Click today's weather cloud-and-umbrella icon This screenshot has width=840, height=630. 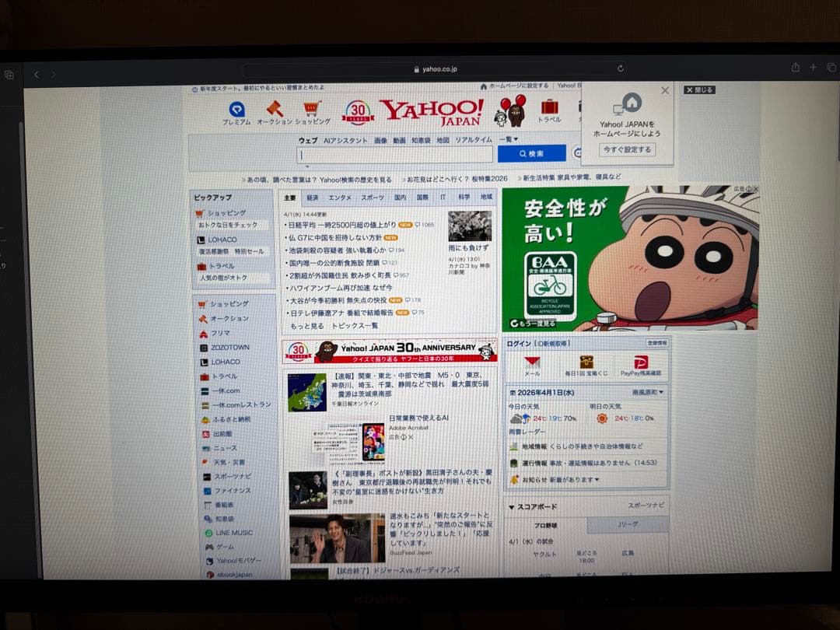coord(520,418)
